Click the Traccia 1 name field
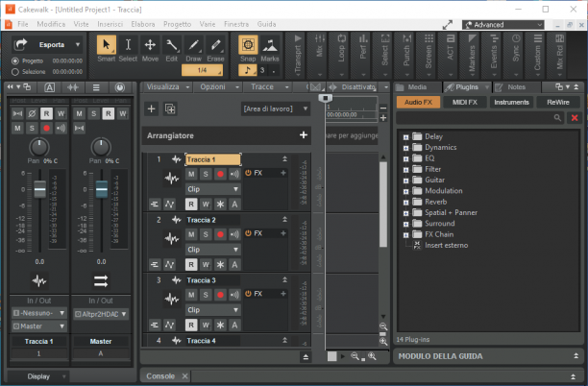The image size is (588, 386). pos(213,159)
